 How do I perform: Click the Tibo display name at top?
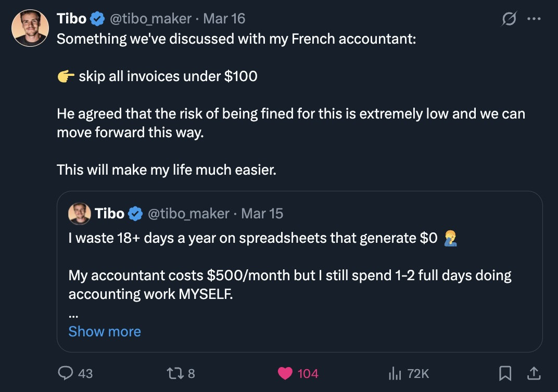click(x=71, y=19)
